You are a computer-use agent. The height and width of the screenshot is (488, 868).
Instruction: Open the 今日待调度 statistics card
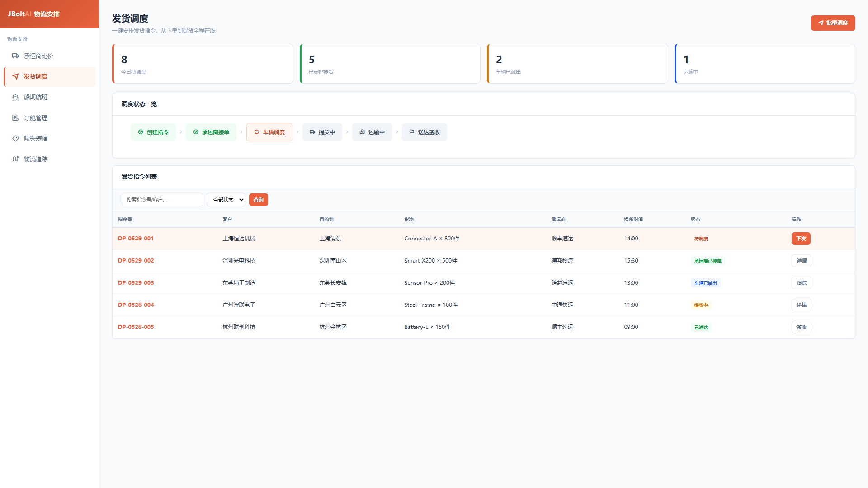tap(203, 64)
